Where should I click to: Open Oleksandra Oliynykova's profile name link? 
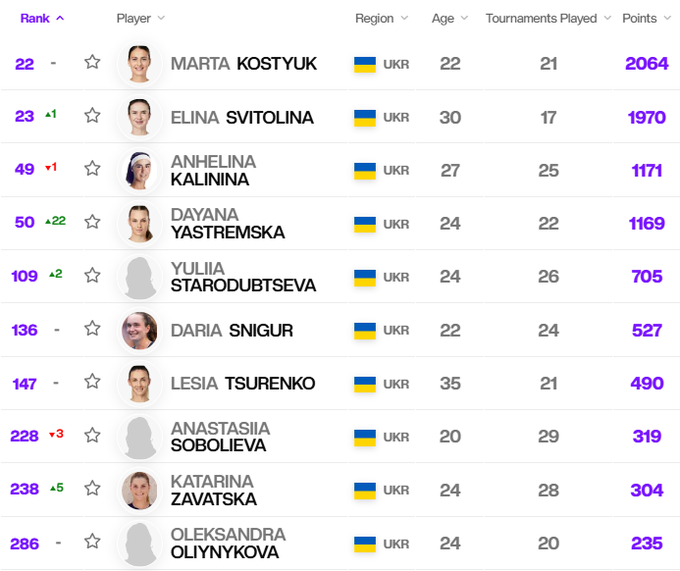(228, 543)
